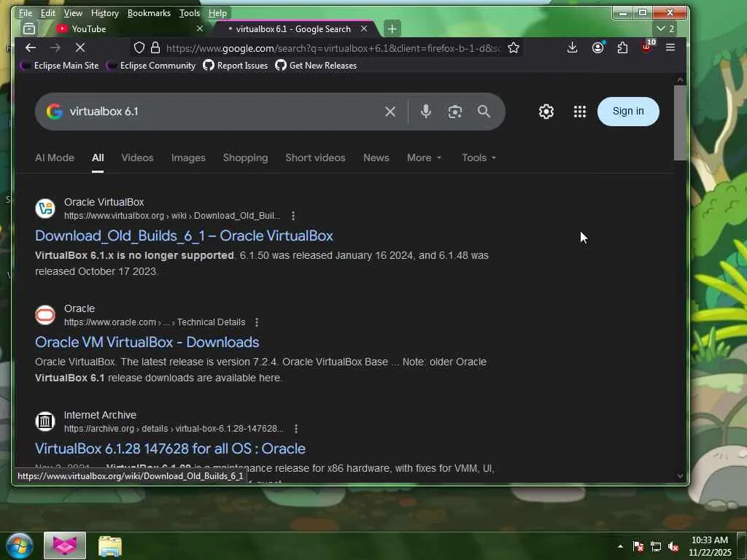Viewport: 747px width, 560px height.
Task: Bookmark this page with the star
Action: (x=513, y=47)
